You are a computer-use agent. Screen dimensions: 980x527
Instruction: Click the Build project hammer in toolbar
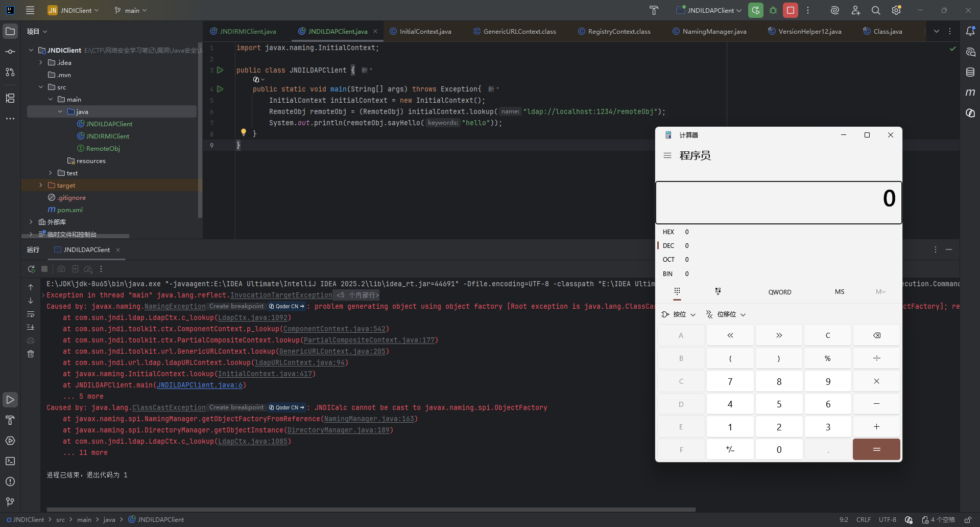(654, 10)
